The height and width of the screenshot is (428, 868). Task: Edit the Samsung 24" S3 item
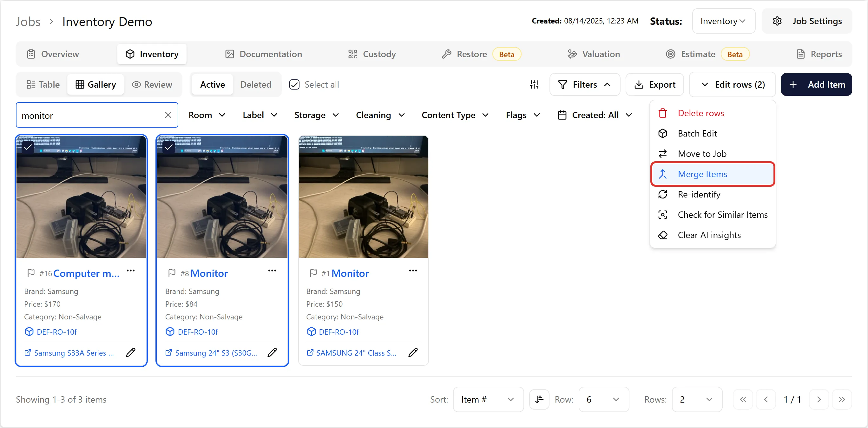click(x=272, y=352)
